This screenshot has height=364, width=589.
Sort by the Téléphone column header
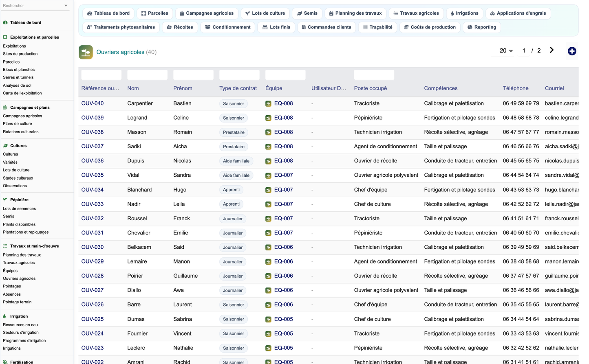(516, 88)
